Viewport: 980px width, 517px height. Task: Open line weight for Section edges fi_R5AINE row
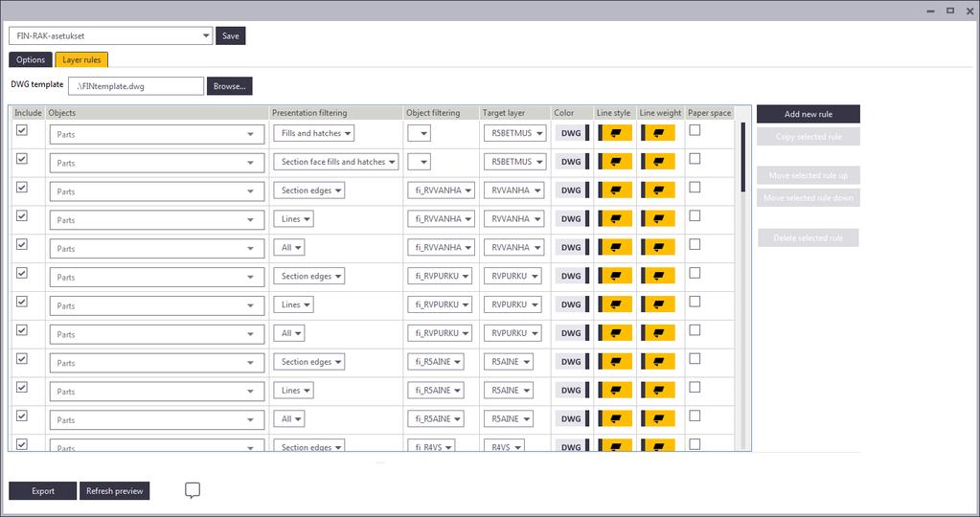tap(658, 362)
